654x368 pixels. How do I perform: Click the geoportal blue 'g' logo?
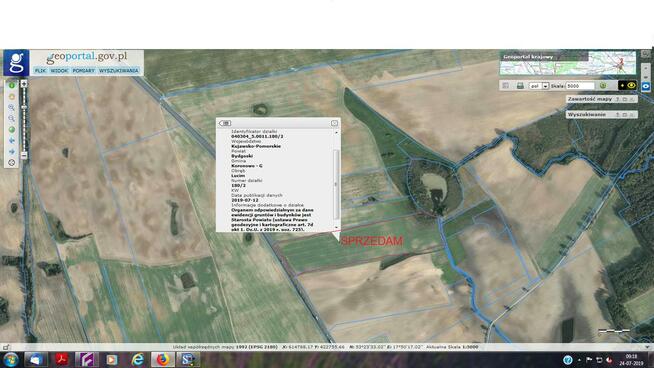tap(16, 63)
